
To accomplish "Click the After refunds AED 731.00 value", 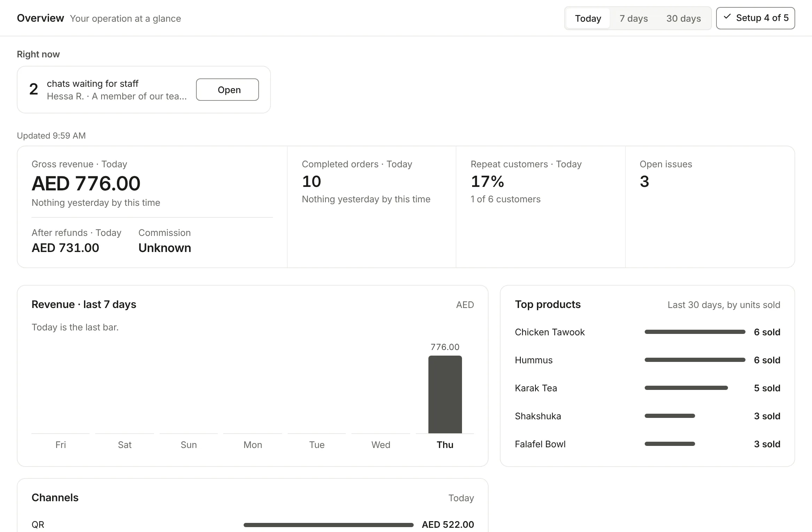I will pos(65,248).
